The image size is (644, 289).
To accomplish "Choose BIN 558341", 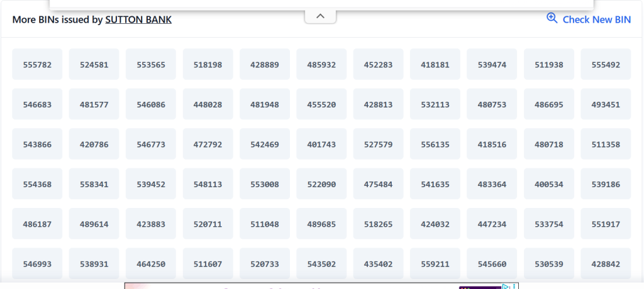I will click(x=94, y=184).
